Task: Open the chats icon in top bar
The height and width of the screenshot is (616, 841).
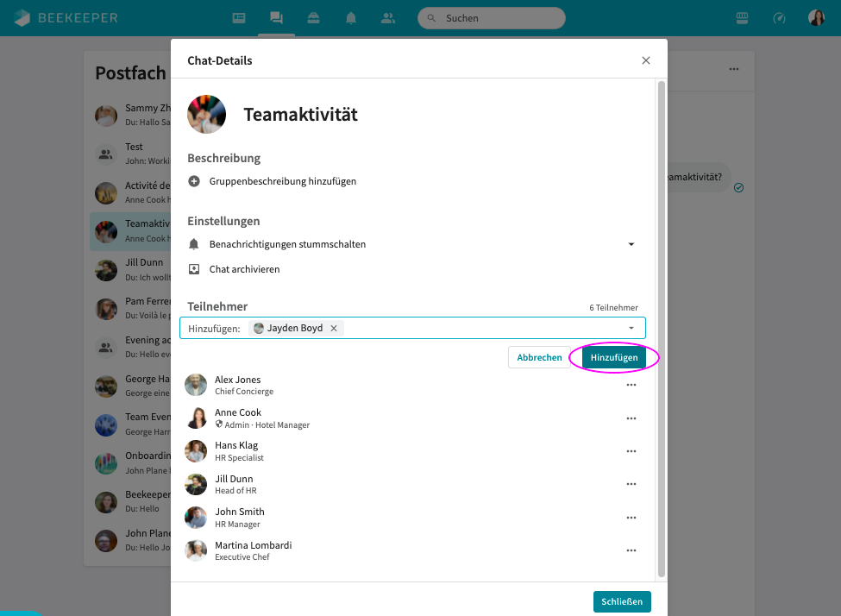Action: 276,18
